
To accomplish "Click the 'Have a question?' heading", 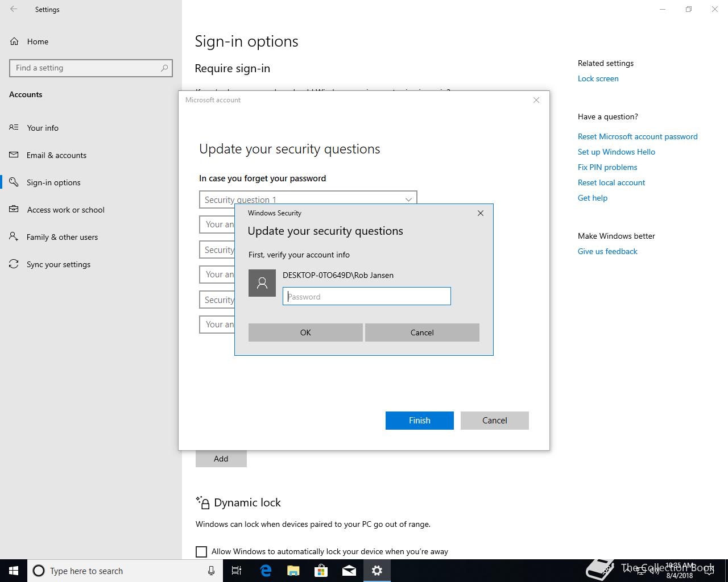I will (608, 117).
